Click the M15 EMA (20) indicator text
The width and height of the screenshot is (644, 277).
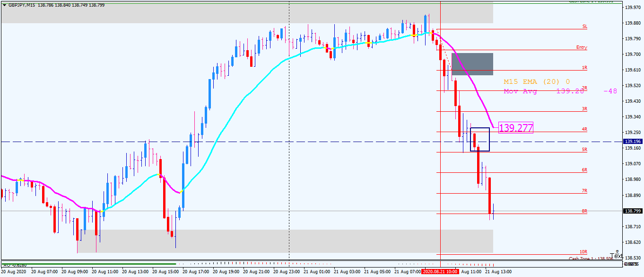537,82
